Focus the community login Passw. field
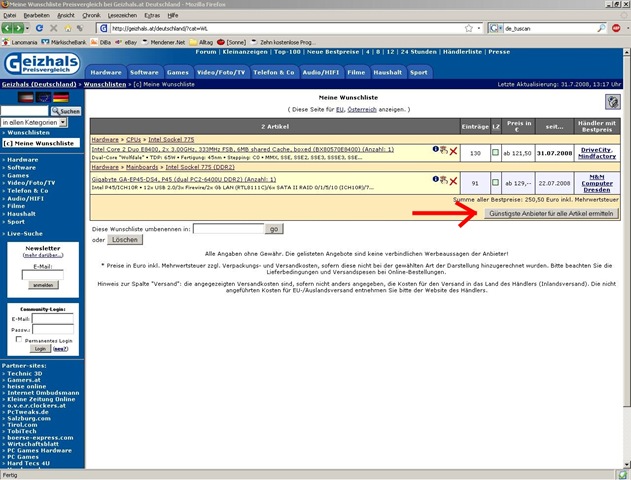 [53, 330]
